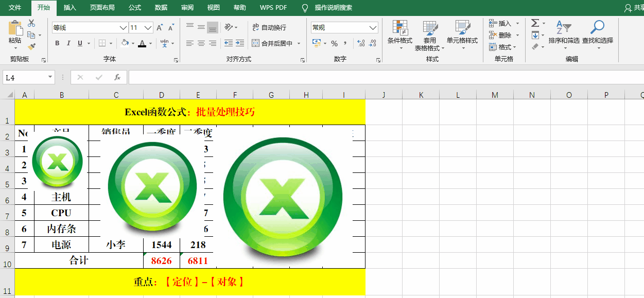
Task: Click the AutoSum sigma icon
Action: 535,23
